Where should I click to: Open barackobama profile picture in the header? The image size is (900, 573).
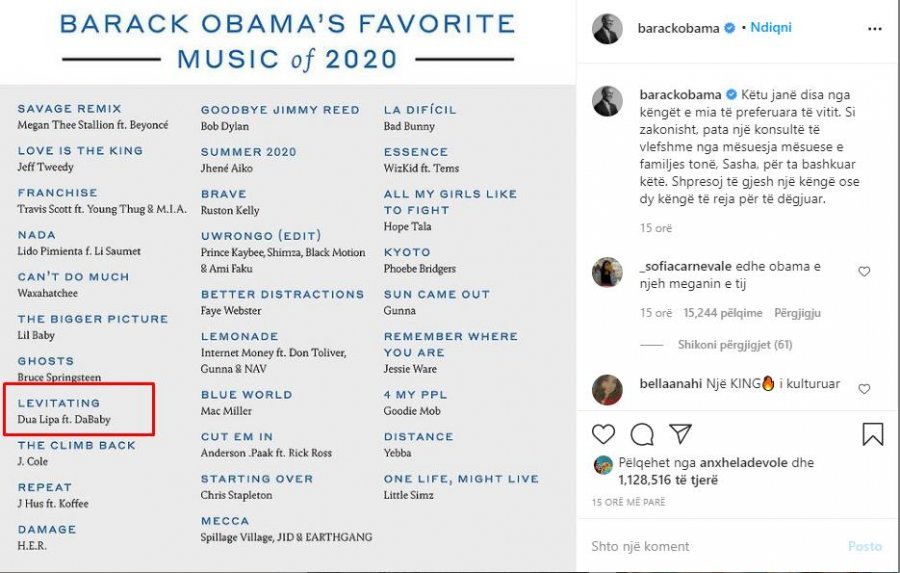(x=607, y=29)
